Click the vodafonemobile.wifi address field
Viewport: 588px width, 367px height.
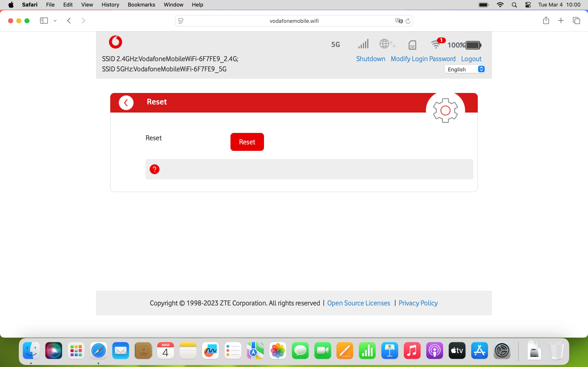[x=294, y=21]
